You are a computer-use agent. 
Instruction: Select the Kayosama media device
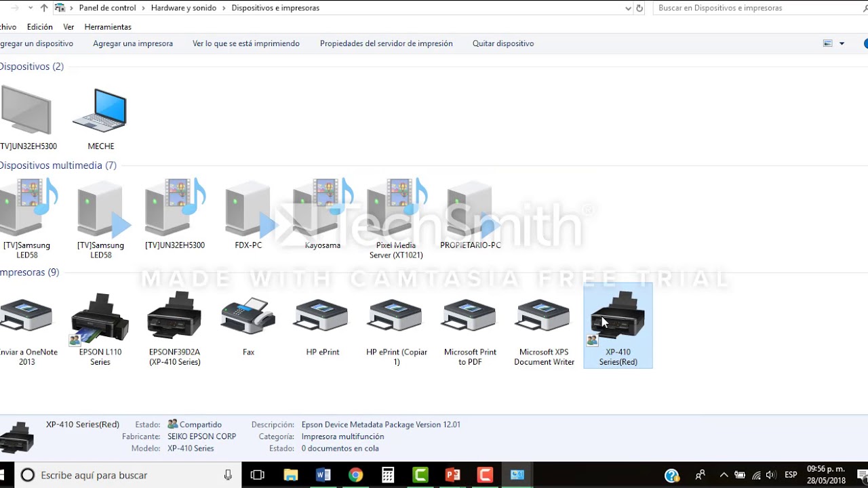[x=323, y=215]
